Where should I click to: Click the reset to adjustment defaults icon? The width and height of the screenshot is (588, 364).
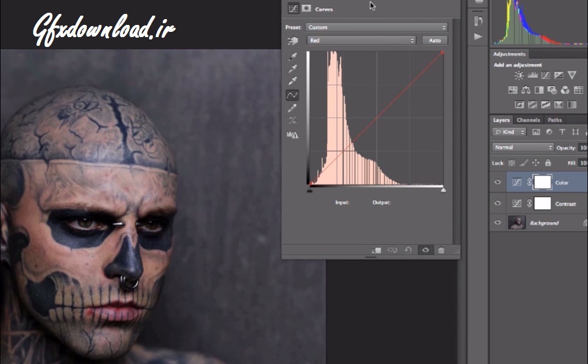click(408, 250)
